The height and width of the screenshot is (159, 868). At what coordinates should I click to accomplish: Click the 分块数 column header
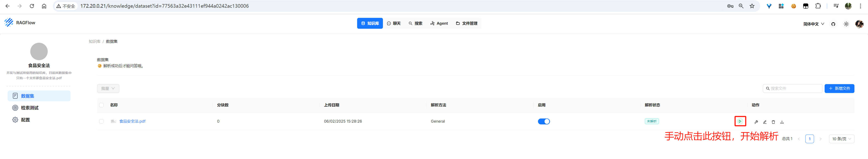tap(223, 105)
